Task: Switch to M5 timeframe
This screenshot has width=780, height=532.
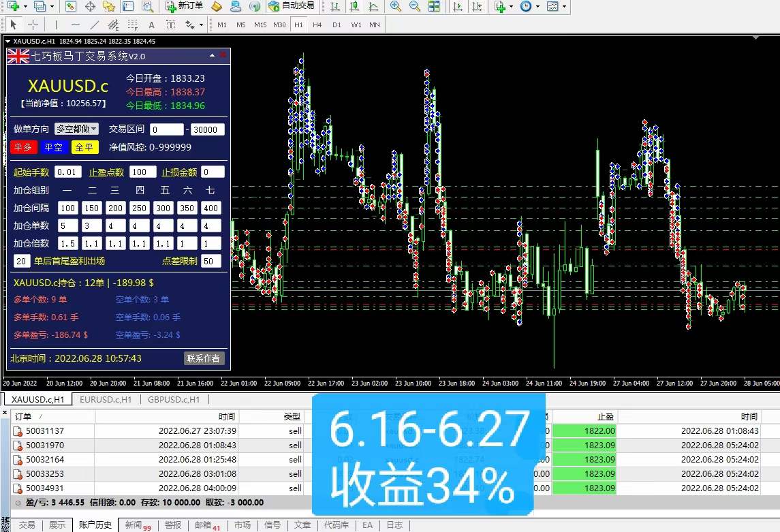Action: click(x=240, y=25)
